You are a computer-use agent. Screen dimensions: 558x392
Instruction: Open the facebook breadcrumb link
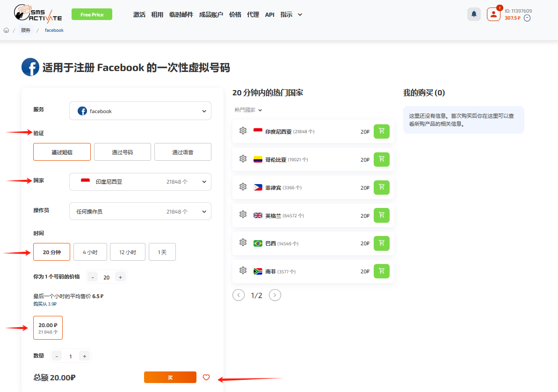(54, 30)
